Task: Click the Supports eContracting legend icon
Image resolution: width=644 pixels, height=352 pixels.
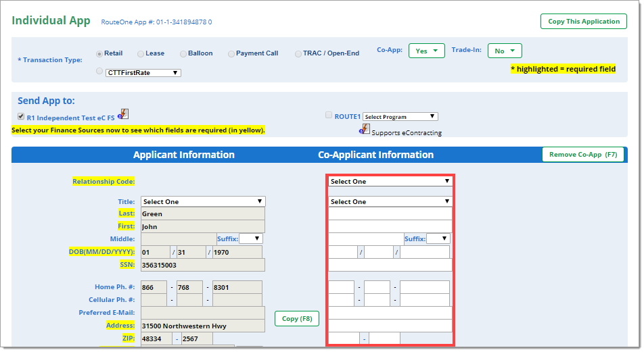Action: 365,128
